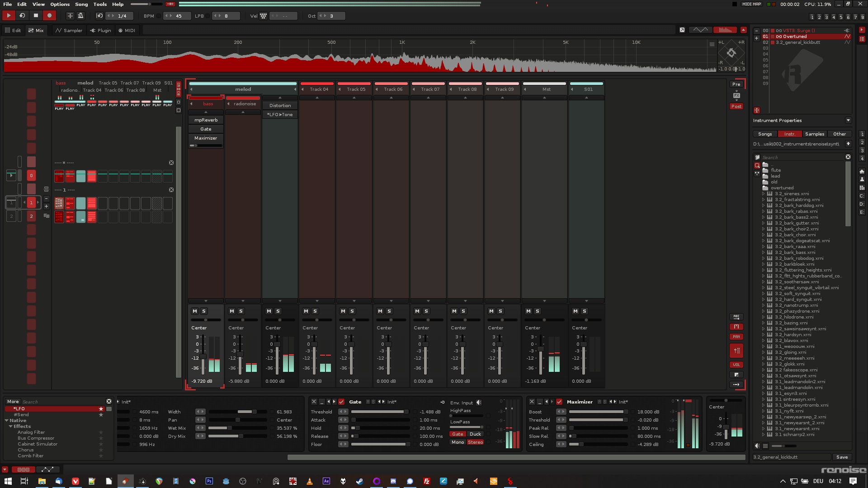Open the More device options button
The height and width of the screenshot is (488, 868).
(x=13, y=401)
